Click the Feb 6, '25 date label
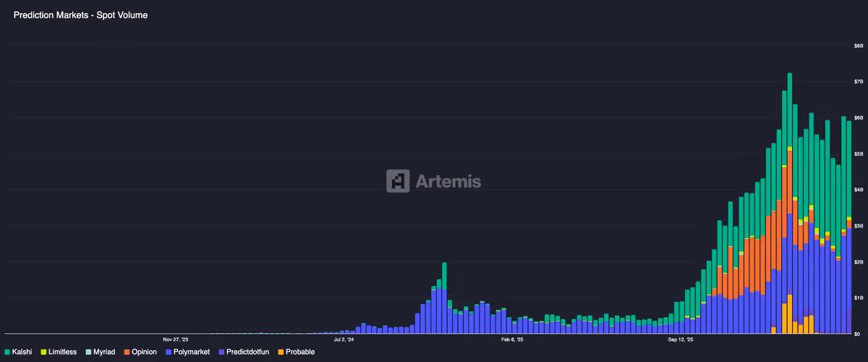The width and height of the screenshot is (868, 362). [512, 339]
